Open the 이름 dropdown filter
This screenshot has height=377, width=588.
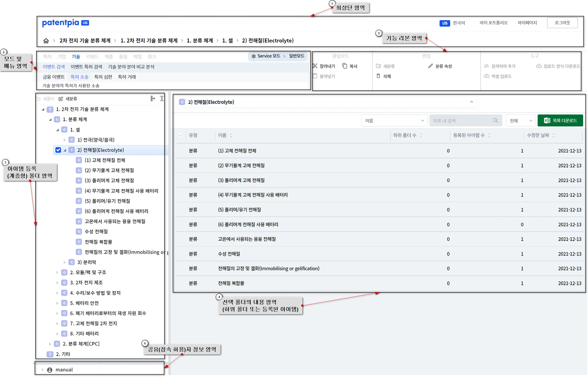click(x=394, y=121)
